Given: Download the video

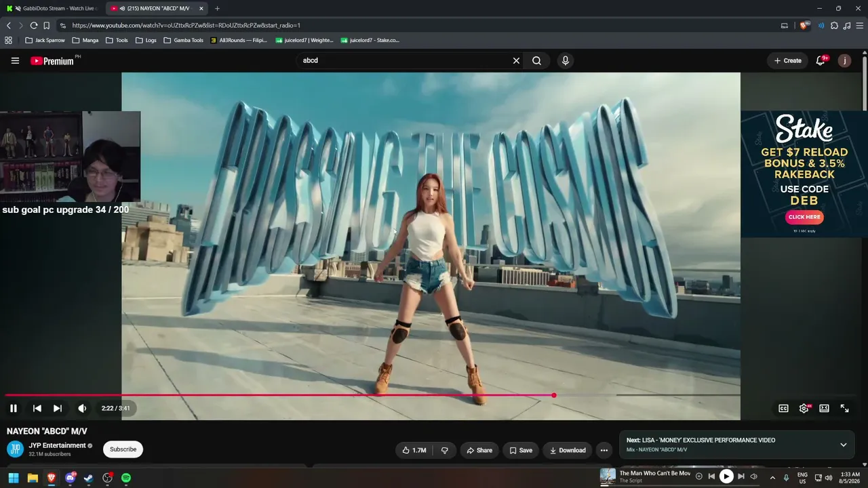Looking at the screenshot, I should [x=568, y=450].
